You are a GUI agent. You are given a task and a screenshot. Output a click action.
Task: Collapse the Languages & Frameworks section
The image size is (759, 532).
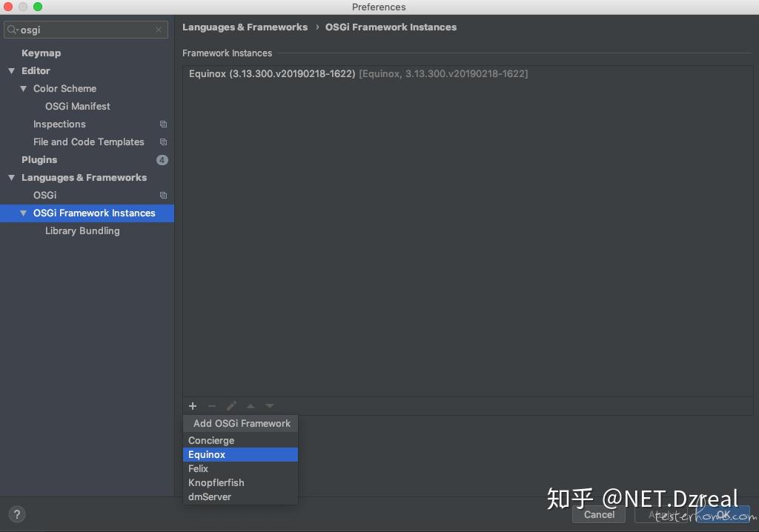[11, 177]
